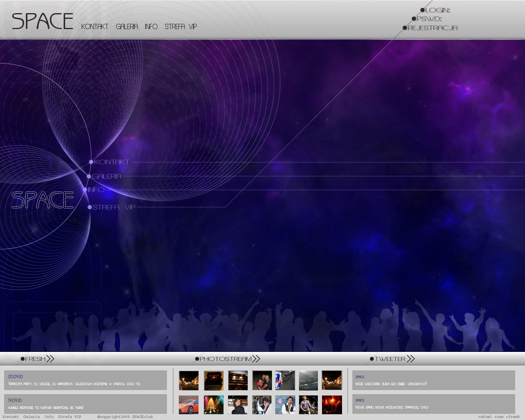Open the orange sports car thumbnail
This screenshot has width=525, height=420.
pyautogui.click(x=189, y=405)
